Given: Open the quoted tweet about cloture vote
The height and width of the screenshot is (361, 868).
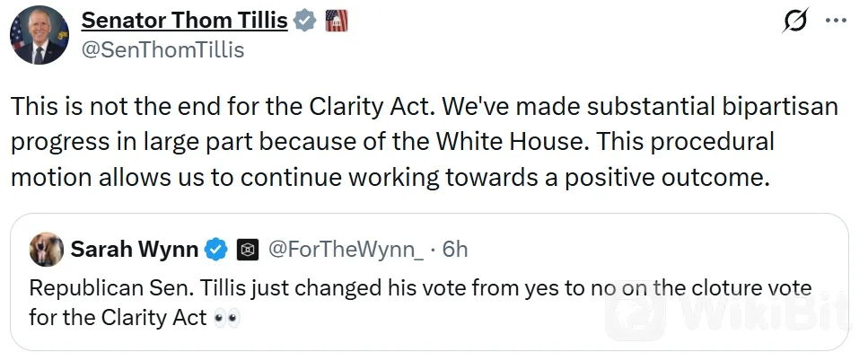Looking at the screenshot, I should [429, 282].
